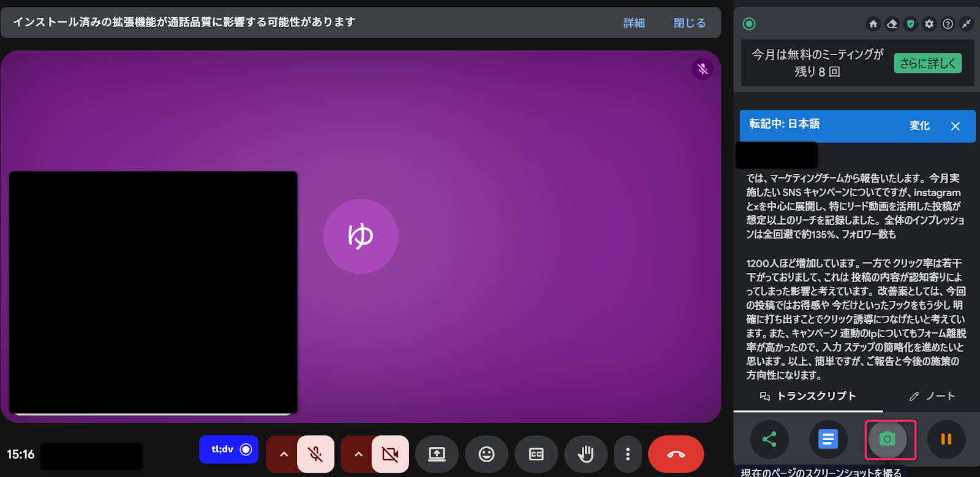Open more options three-dot menu
This screenshot has width=980, height=477.
(x=627, y=454)
